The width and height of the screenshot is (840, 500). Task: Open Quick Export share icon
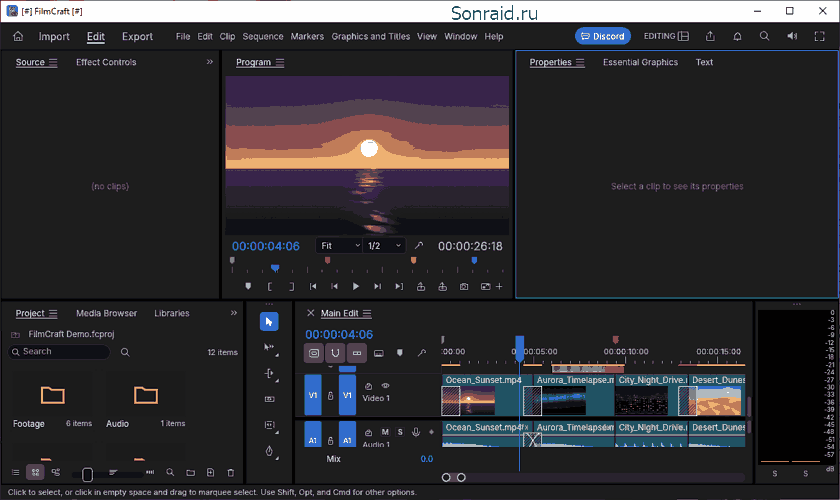tap(710, 36)
